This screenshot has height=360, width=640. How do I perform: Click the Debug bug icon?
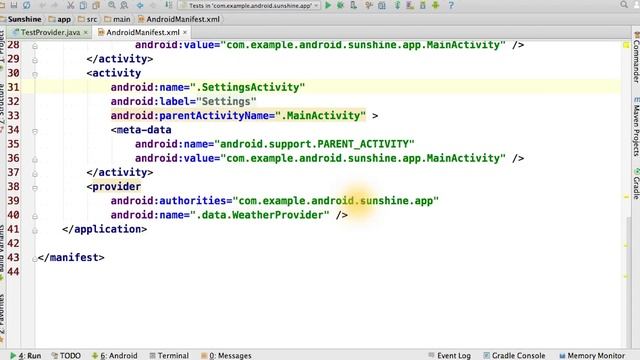coord(340,5)
